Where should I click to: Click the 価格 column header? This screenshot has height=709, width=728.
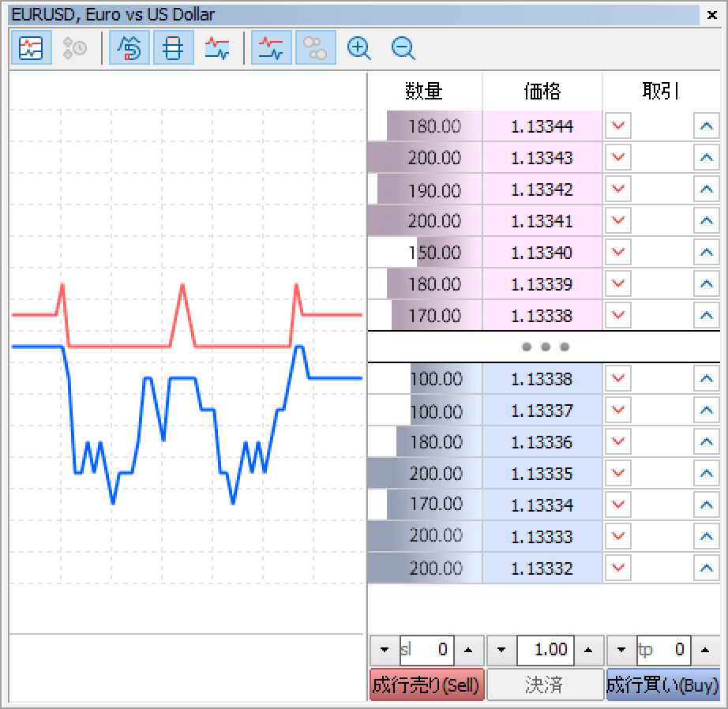[x=542, y=91]
